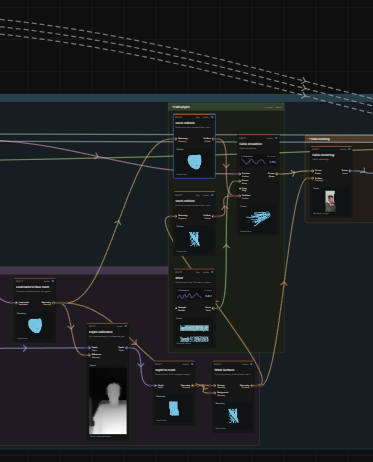Viewport: 373px width, 462px height.
Task: Open the round blob preview in the selected node
Action: (x=195, y=162)
